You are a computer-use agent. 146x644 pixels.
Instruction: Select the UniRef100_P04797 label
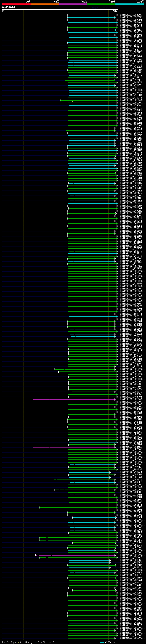pos(131,610)
